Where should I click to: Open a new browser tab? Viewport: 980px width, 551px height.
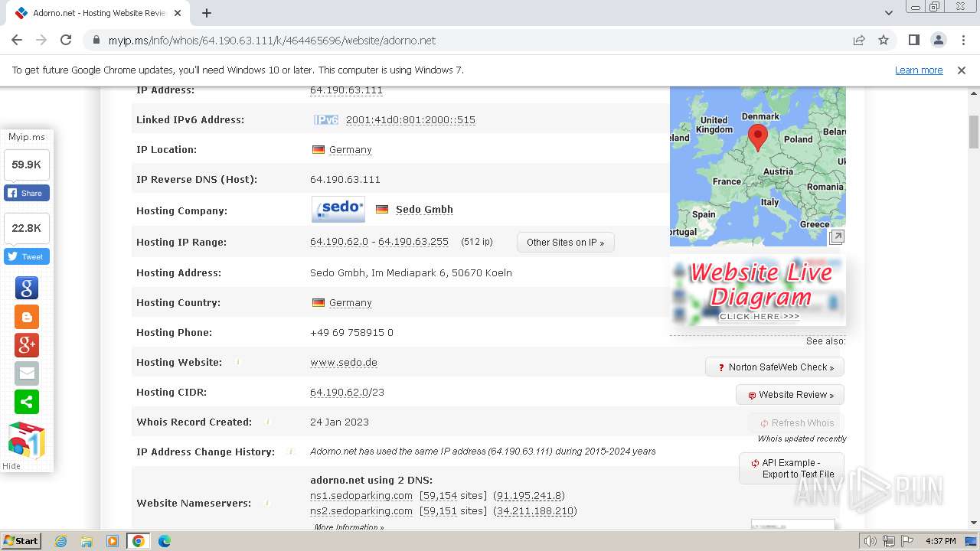(207, 13)
